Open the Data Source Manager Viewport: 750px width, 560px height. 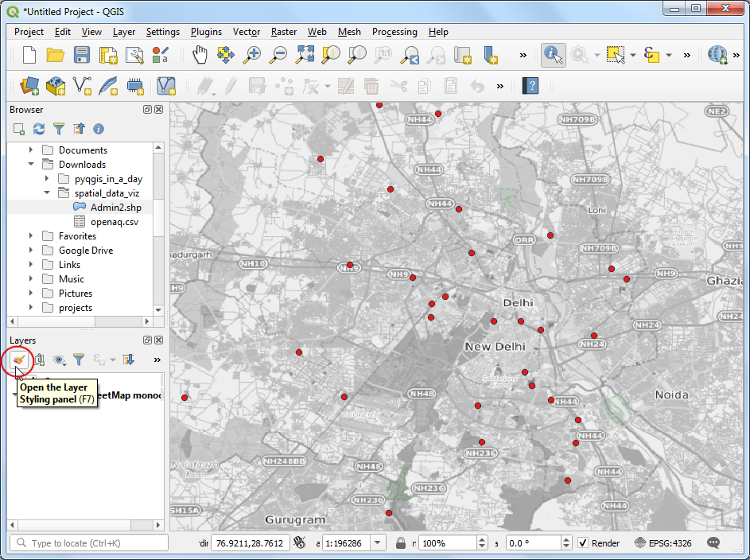point(30,85)
